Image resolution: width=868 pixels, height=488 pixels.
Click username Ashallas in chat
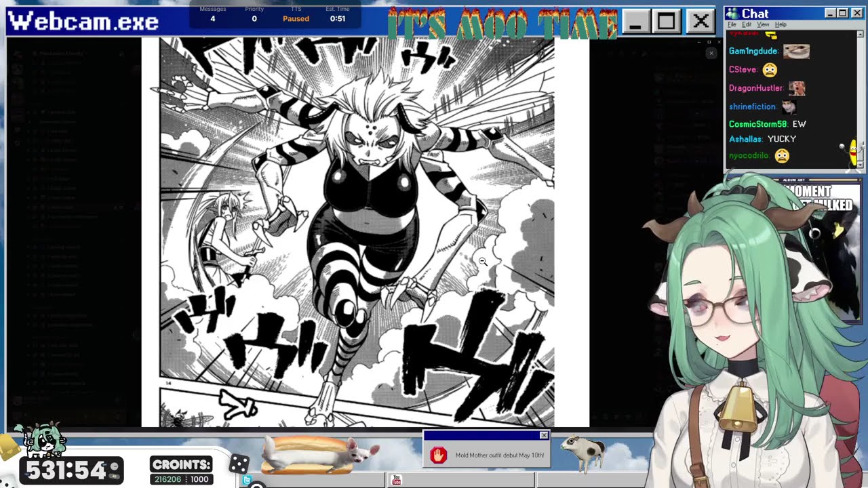745,139
